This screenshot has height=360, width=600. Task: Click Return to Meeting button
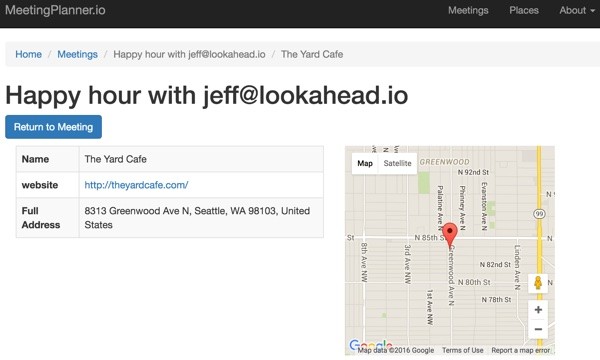pyautogui.click(x=54, y=127)
